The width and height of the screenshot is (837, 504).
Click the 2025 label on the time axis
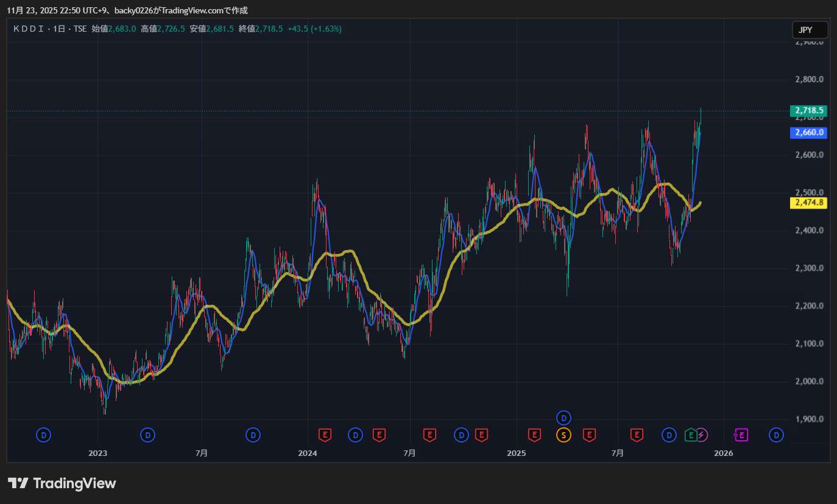(x=516, y=453)
